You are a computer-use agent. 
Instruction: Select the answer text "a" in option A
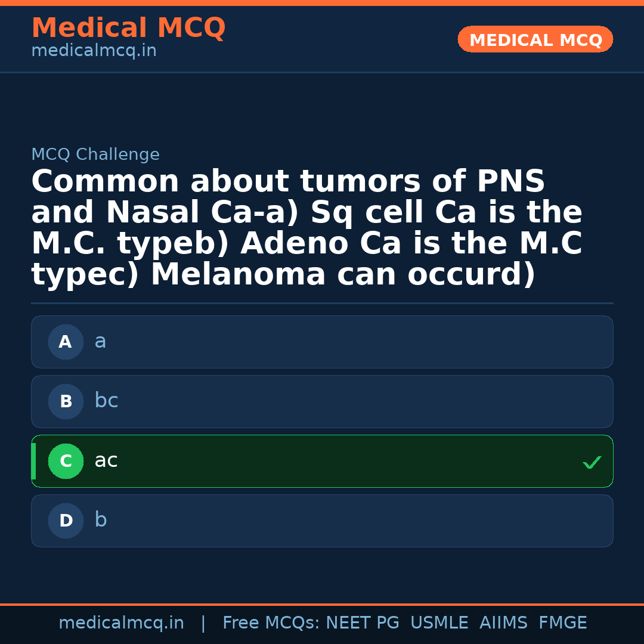point(100,342)
